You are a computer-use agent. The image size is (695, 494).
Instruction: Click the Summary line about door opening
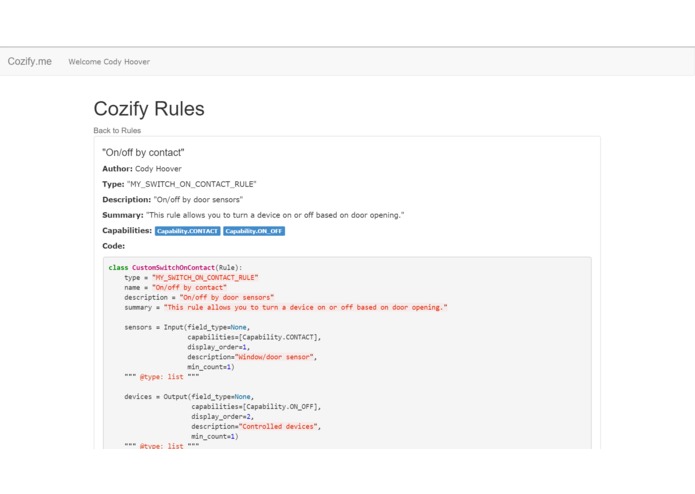(x=253, y=215)
